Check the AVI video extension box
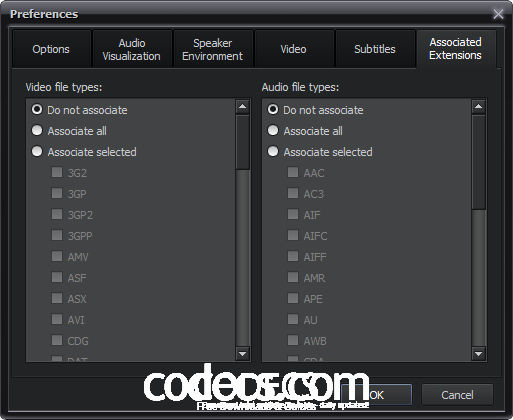Viewport: 513px width, 420px height. coord(57,319)
